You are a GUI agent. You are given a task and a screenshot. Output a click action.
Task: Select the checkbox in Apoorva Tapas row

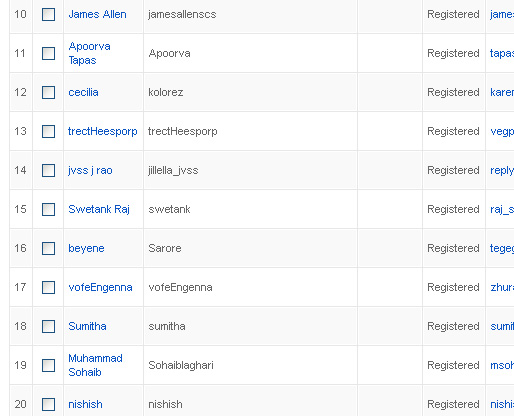pyautogui.click(x=48, y=53)
